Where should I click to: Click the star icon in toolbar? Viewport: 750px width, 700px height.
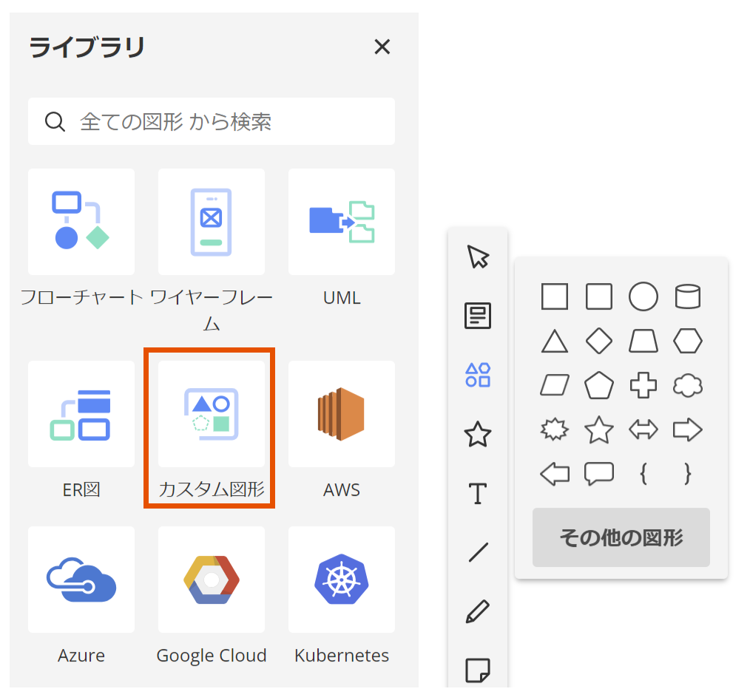point(478,434)
